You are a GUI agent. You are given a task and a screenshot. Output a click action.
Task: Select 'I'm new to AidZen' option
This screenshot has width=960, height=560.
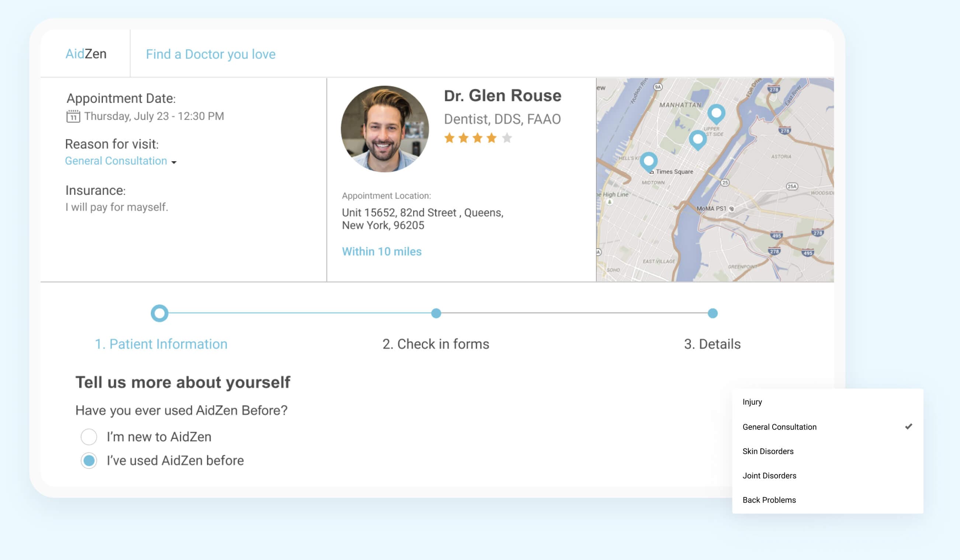point(89,437)
